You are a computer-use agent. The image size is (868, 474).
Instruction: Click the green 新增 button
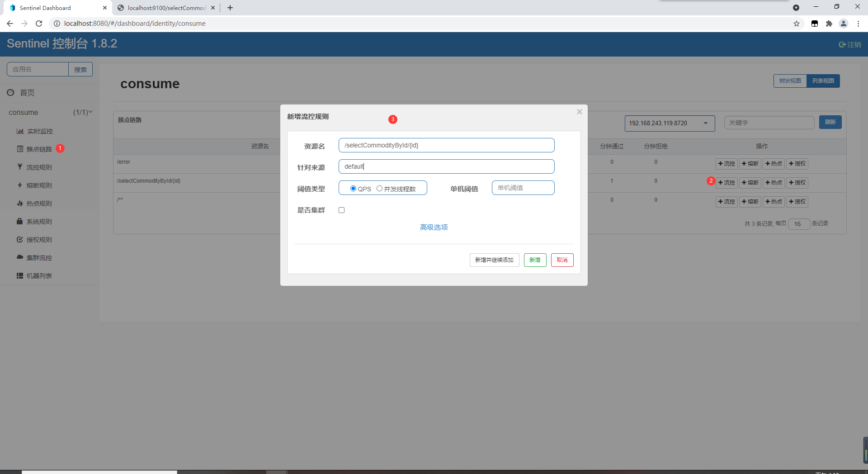click(535, 260)
